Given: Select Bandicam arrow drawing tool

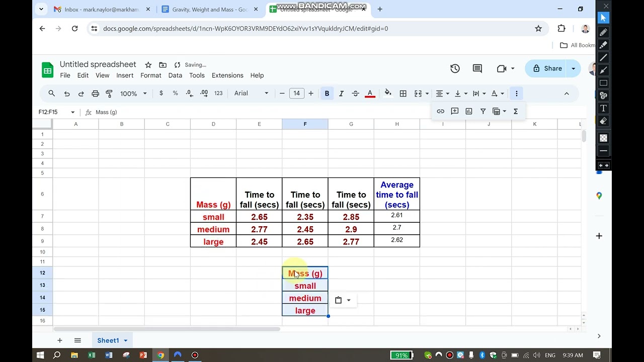Looking at the screenshot, I should [603, 70].
